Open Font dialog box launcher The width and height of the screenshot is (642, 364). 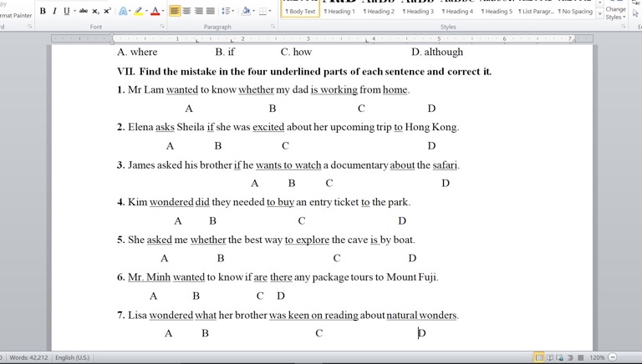(x=162, y=26)
